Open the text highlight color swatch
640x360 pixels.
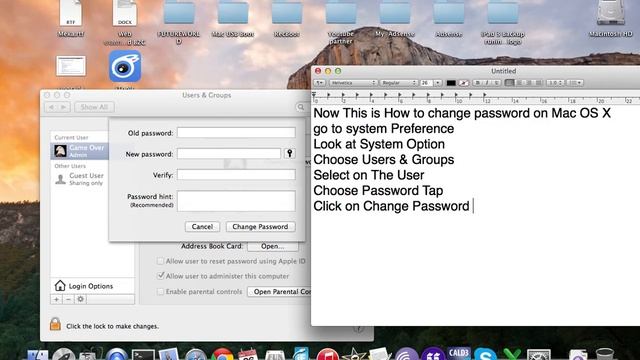pos(463,83)
